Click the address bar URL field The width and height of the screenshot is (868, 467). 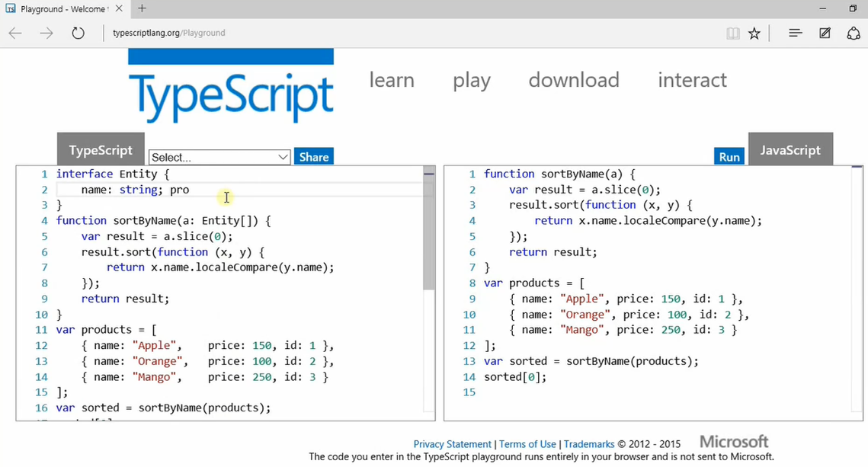click(x=169, y=34)
